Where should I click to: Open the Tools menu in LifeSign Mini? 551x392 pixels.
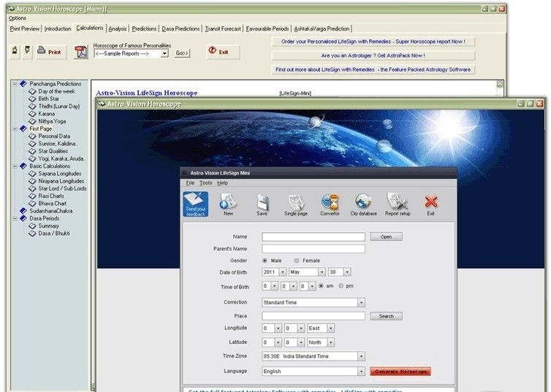205,182
